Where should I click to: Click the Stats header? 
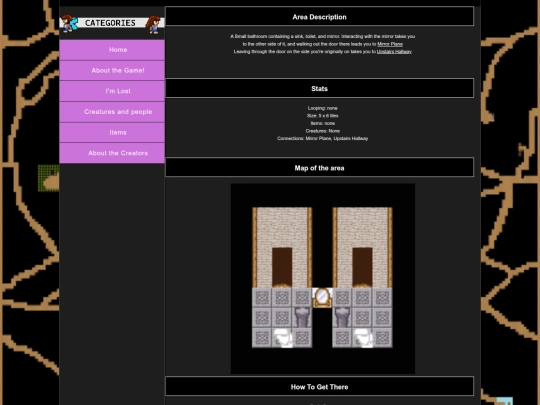click(x=320, y=88)
